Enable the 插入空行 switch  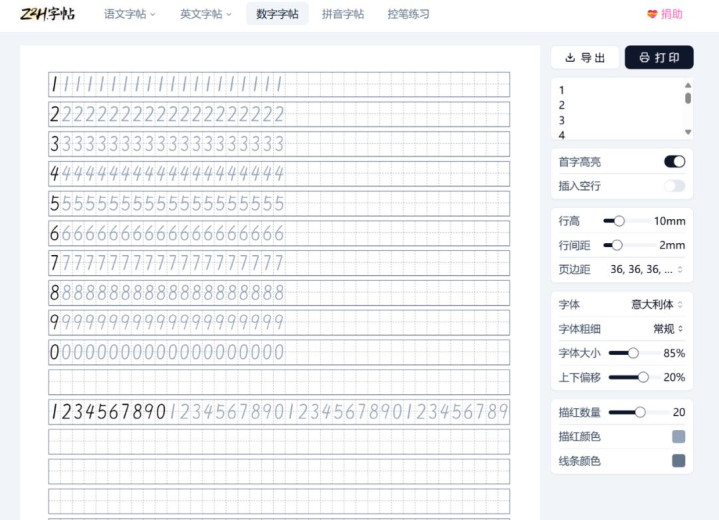coord(675,186)
